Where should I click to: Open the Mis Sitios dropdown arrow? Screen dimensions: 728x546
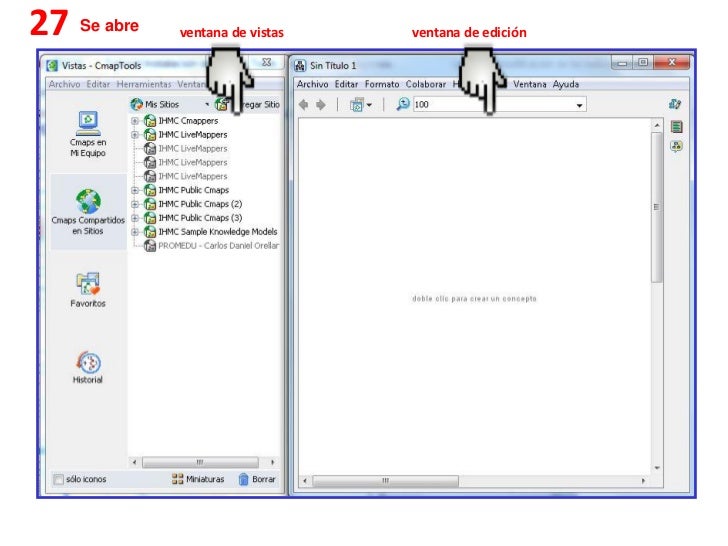tap(207, 104)
